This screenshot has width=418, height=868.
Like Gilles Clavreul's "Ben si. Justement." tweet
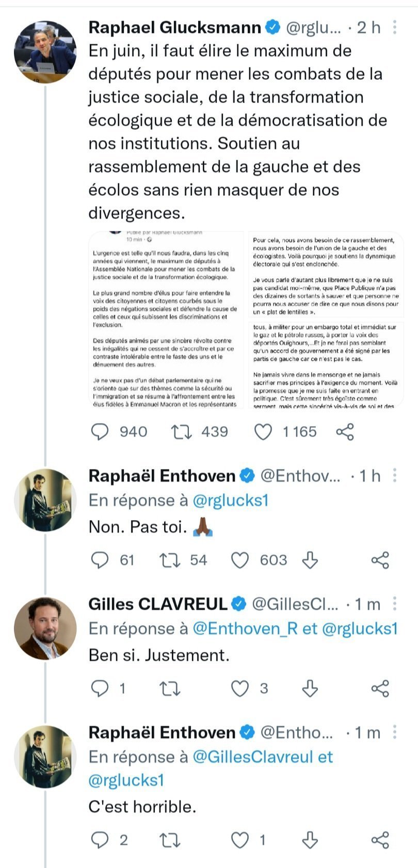(239, 689)
